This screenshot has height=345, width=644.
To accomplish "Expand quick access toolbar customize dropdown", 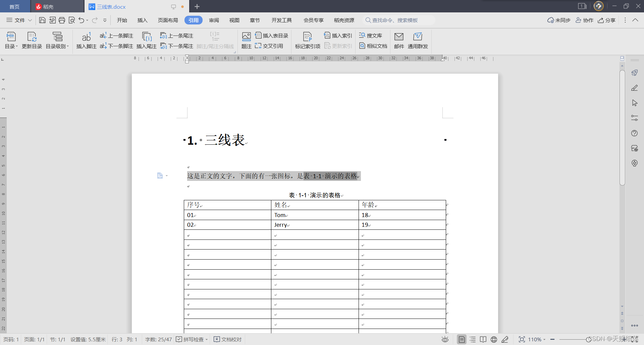I will tap(105, 20).
